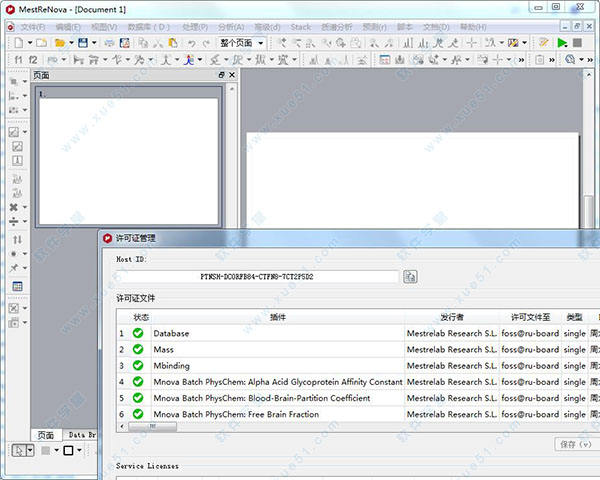Click the Open folder icon

(59, 43)
